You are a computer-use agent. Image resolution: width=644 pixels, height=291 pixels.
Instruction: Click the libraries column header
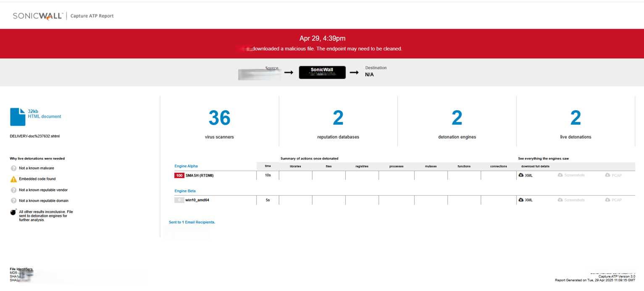(x=295, y=167)
